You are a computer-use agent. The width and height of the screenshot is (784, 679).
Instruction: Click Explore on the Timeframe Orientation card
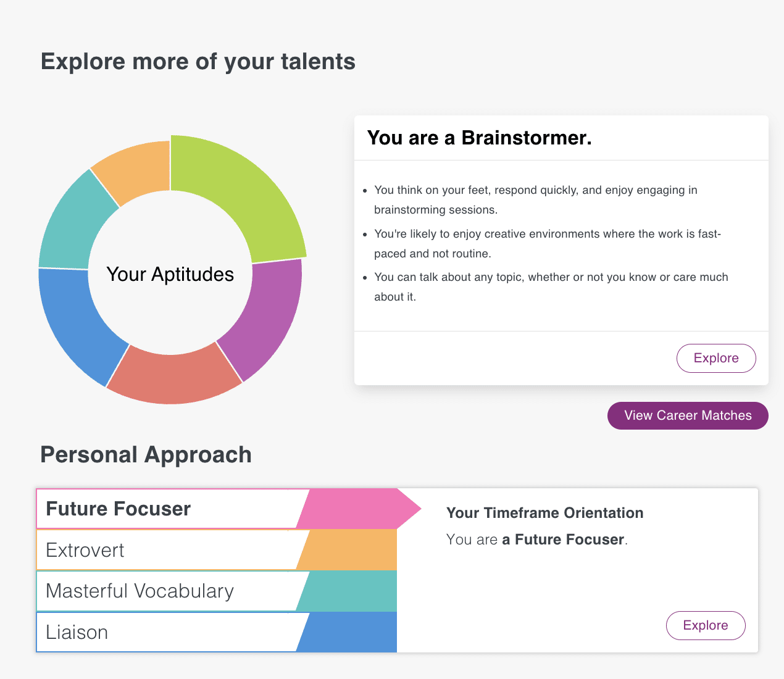point(706,625)
